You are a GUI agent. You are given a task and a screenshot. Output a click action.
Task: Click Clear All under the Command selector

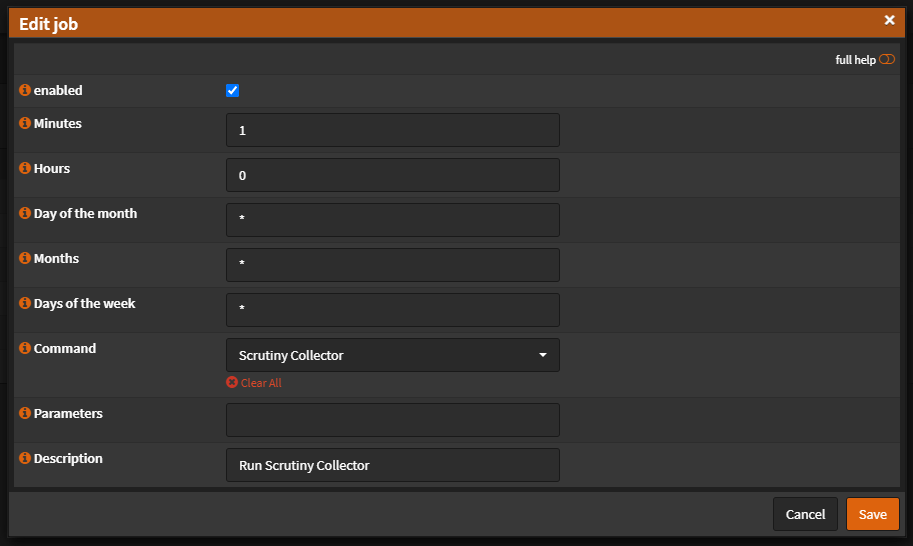point(254,382)
